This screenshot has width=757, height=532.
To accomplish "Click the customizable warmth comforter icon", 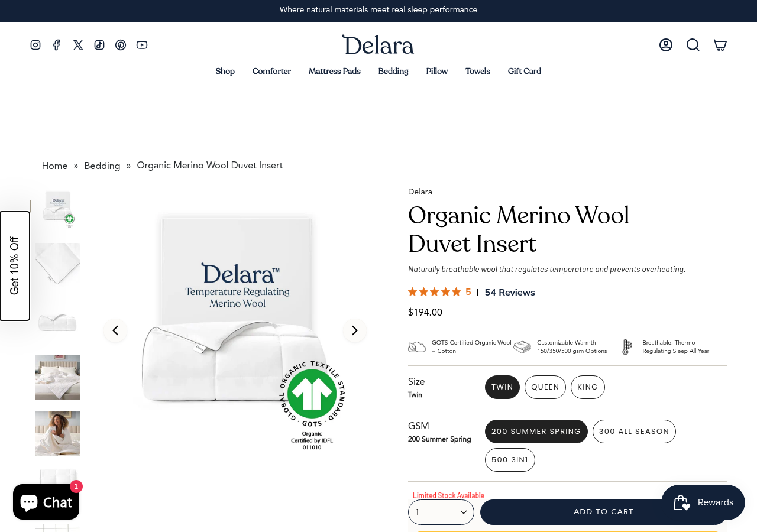I will [522, 347].
